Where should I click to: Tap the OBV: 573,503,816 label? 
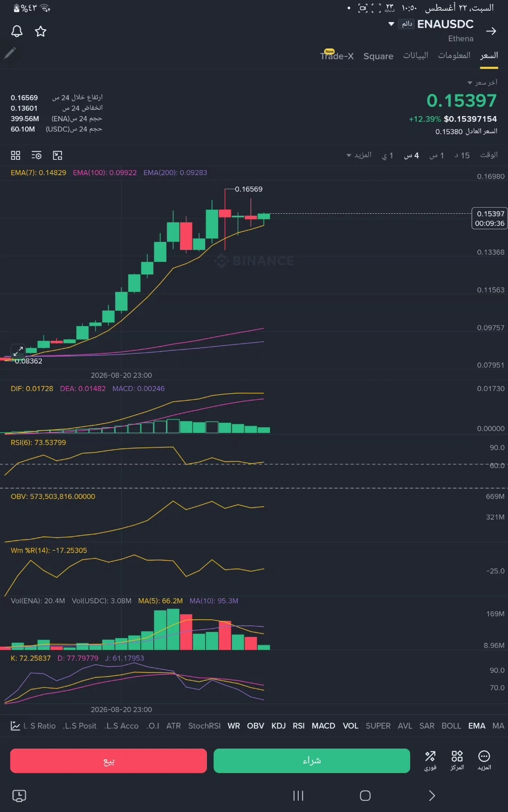pos(53,497)
